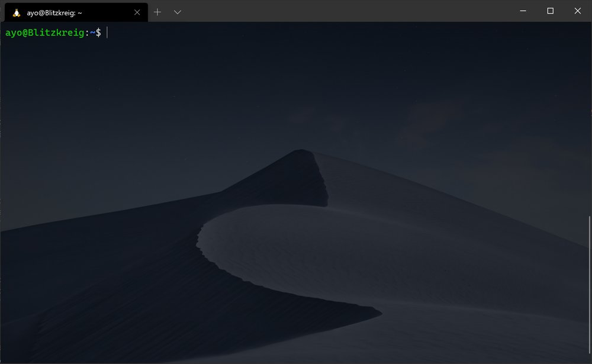Click the ayo@Blitzkreig prompt text
592x364 pixels.
point(44,33)
